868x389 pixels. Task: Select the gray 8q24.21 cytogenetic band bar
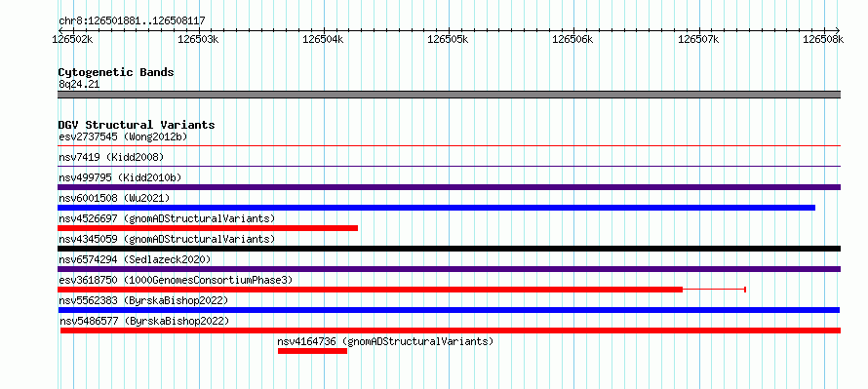[449, 95]
